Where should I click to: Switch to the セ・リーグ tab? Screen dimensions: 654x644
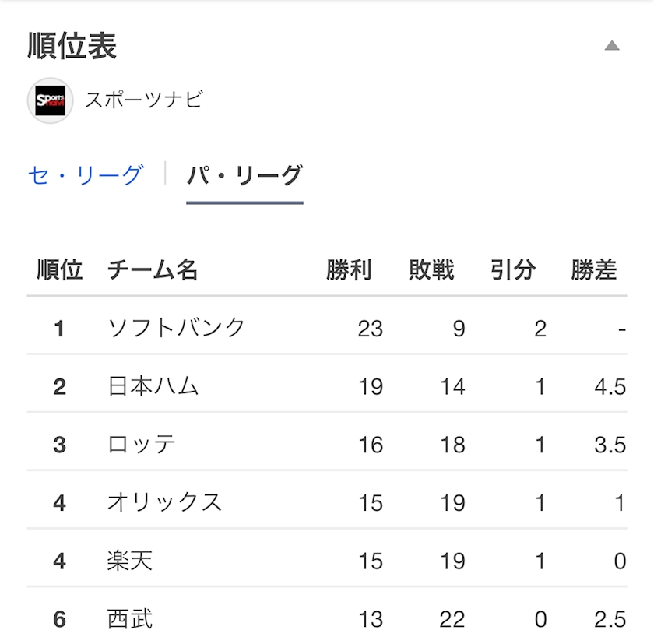tap(86, 174)
